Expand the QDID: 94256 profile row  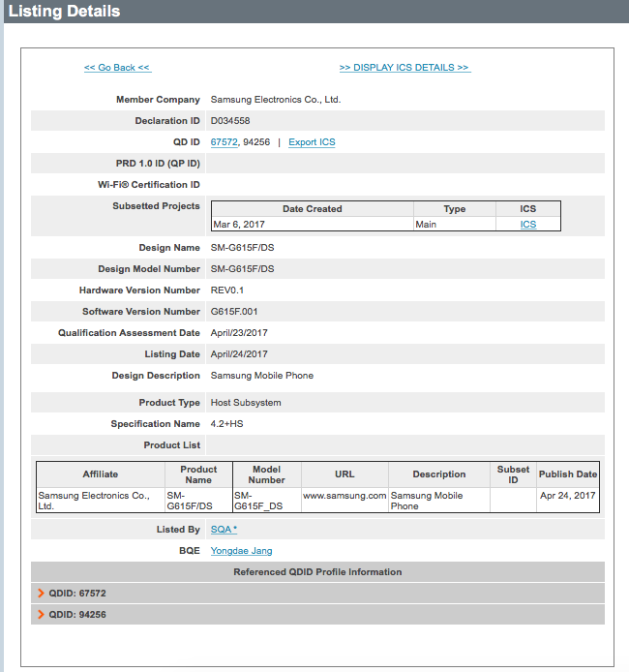77,615
